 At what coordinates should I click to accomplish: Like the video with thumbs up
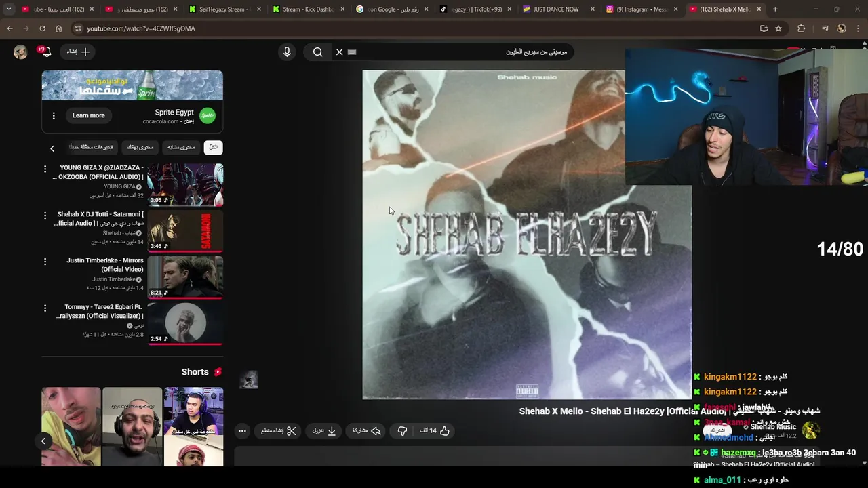click(444, 430)
